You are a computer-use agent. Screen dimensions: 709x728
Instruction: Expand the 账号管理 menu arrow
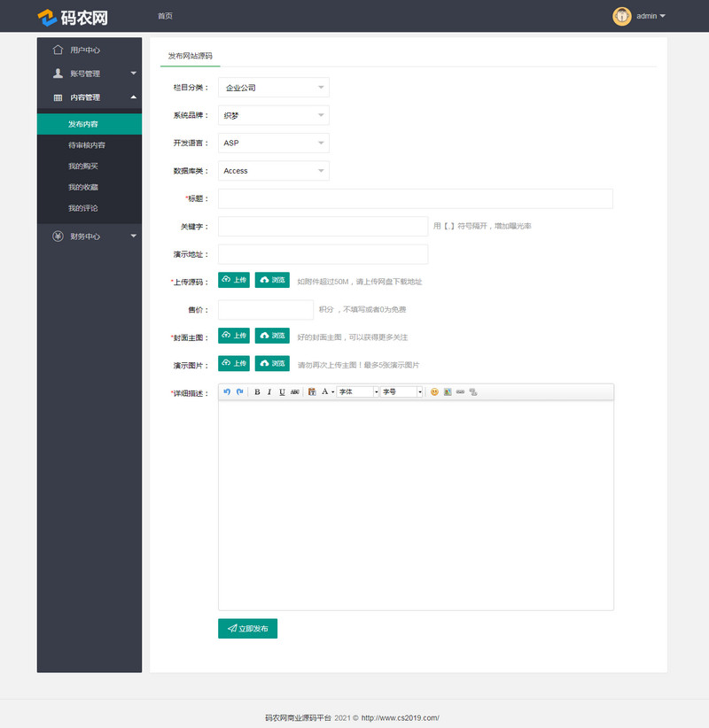coord(133,74)
